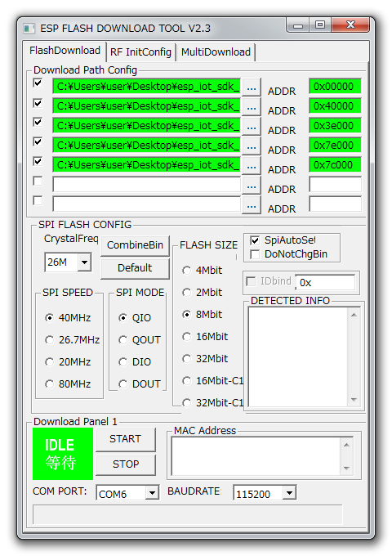This screenshot has width=392, height=556.
Task: Browse file for the 0x00000 address row
Action: point(252,87)
